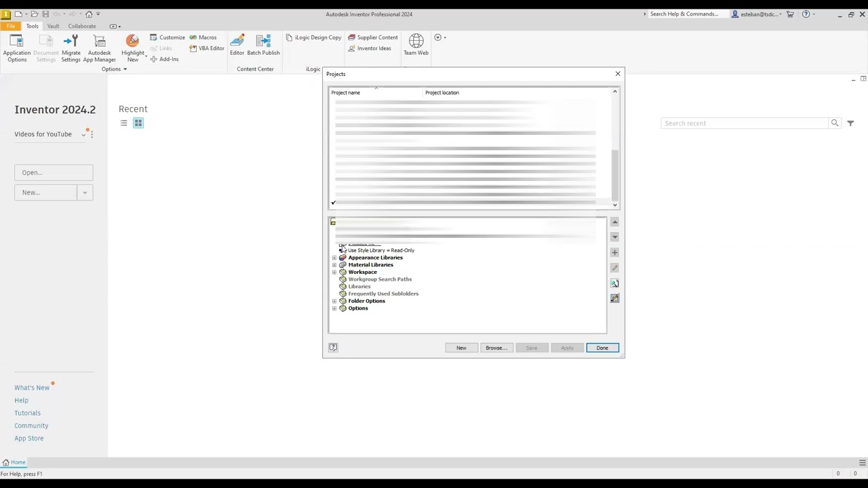This screenshot has height=488, width=868.
Task: Click the Search Help & Commands field
Action: pyautogui.click(x=688, y=14)
